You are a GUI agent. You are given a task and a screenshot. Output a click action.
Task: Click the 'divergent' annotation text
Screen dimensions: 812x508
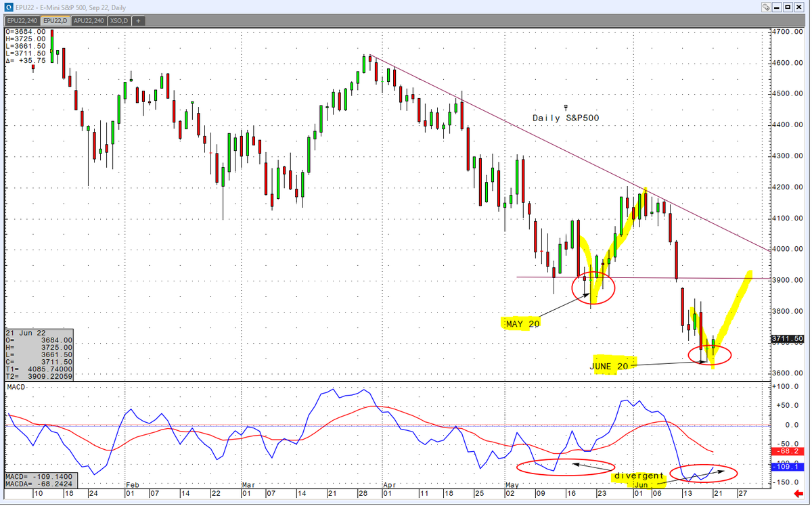[639, 476]
